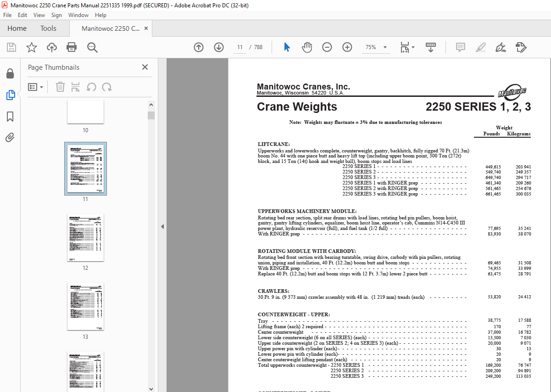Open the View menu

point(39,15)
